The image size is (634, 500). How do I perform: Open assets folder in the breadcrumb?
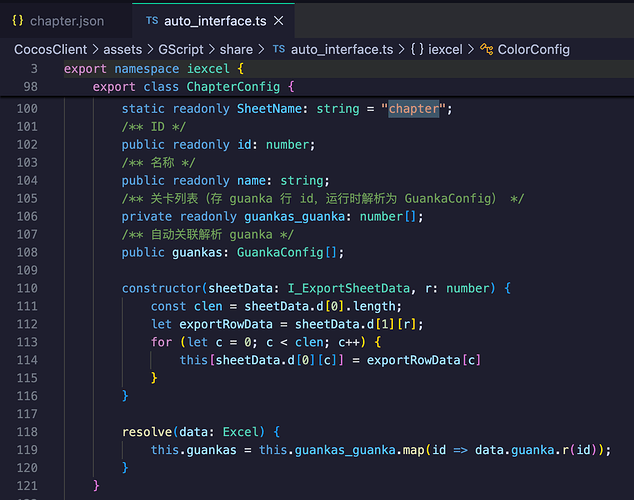123,49
